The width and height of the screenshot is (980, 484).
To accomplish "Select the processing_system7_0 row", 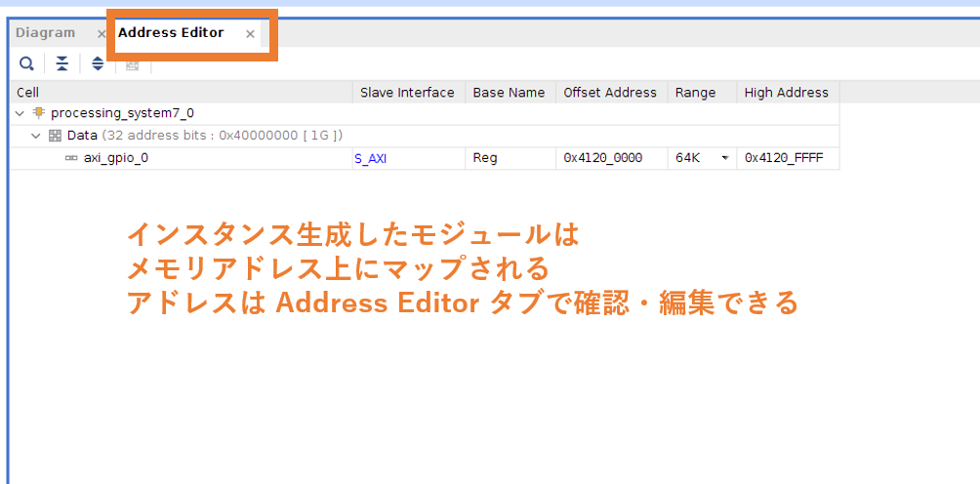I will (x=425, y=113).
